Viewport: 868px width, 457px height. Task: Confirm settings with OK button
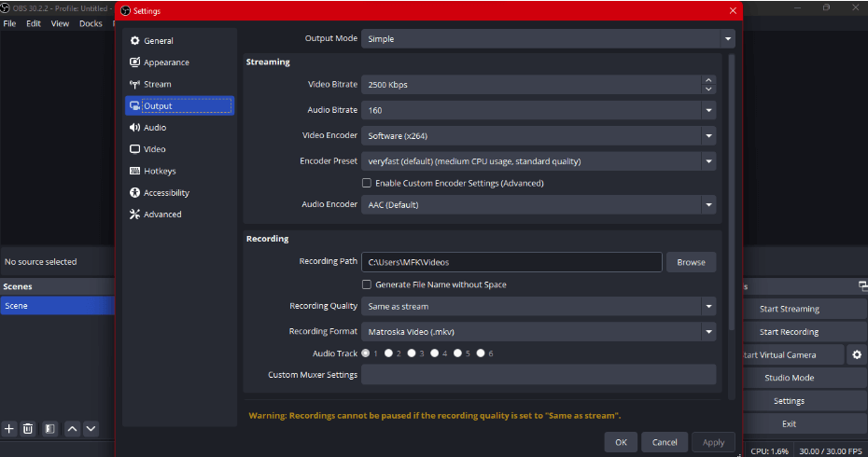point(621,442)
